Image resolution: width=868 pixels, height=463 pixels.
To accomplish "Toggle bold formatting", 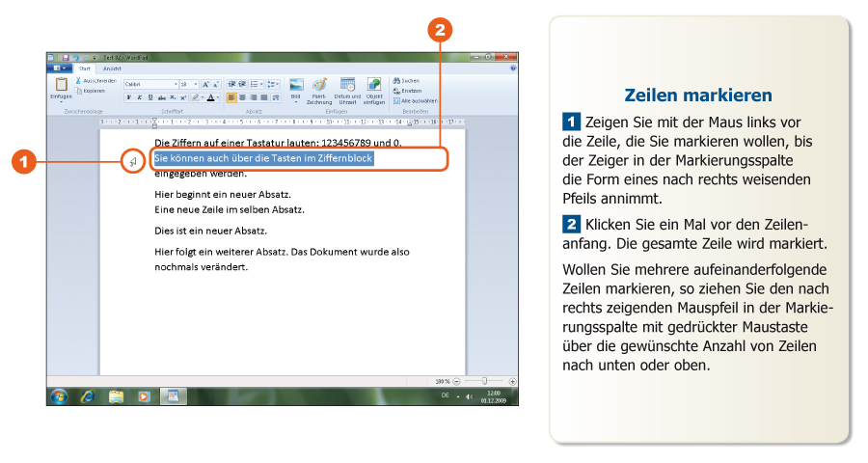I will point(129,97).
